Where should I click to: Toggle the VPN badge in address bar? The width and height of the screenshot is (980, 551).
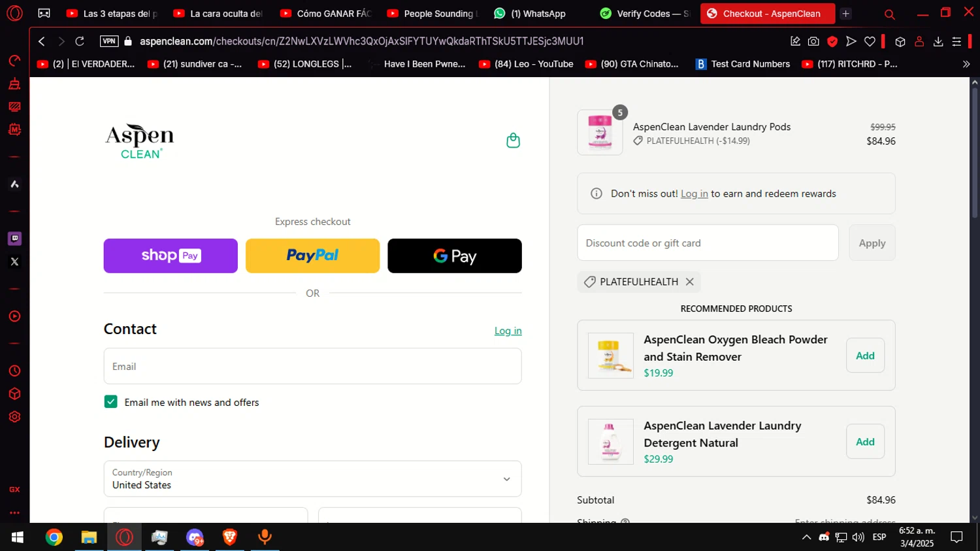[109, 41]
